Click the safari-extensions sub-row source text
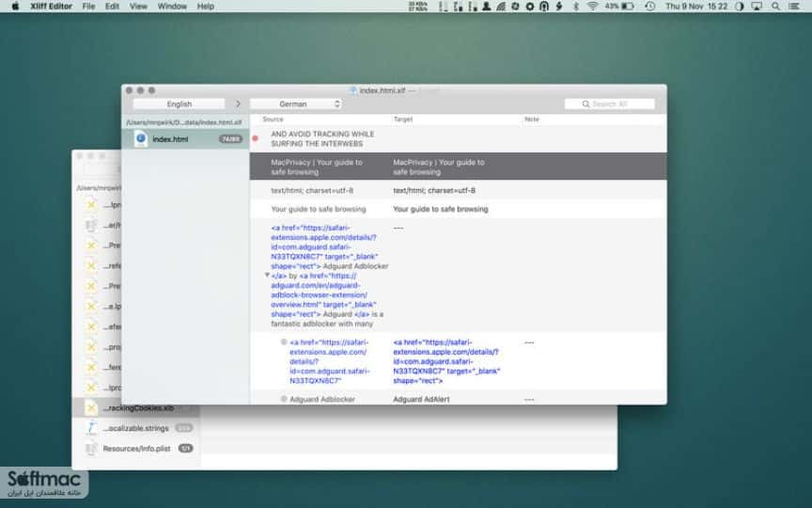The image size is (812, 508). 329,361
